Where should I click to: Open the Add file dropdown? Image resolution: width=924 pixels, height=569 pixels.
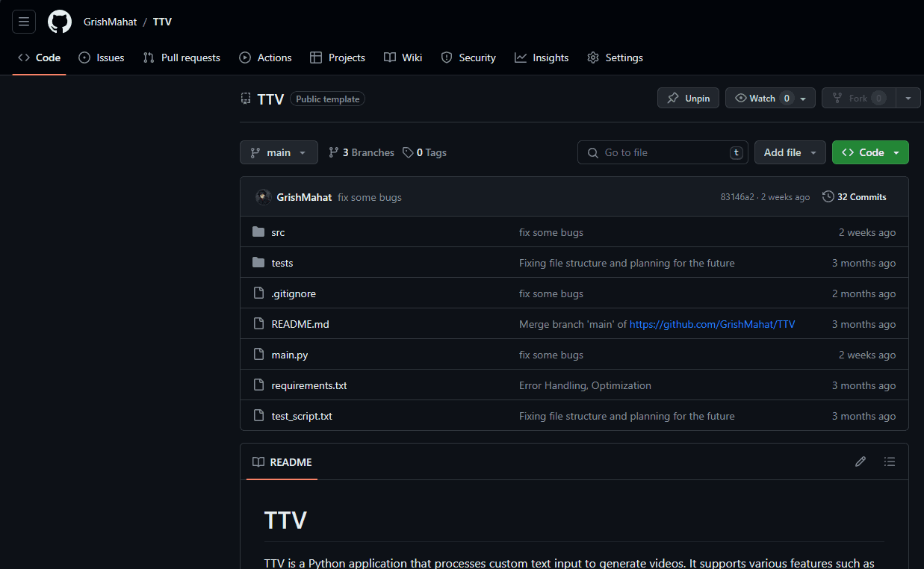click(790, 152)
